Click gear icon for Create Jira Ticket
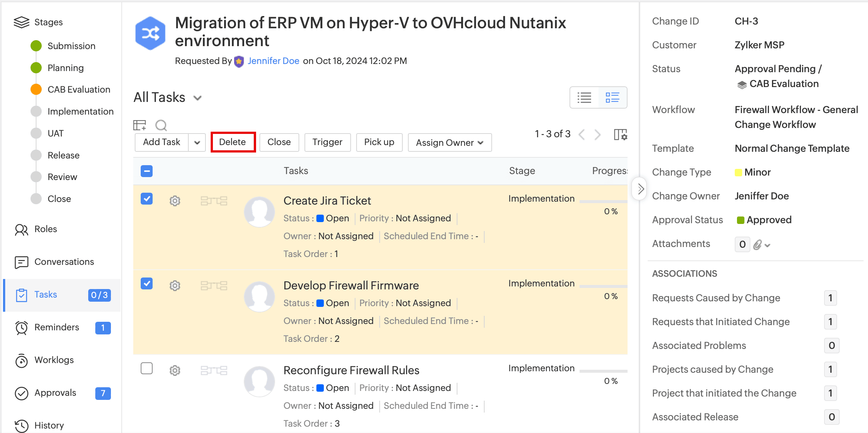The height and width of the screenshot is (433, 868). click(x=175, y=201)
